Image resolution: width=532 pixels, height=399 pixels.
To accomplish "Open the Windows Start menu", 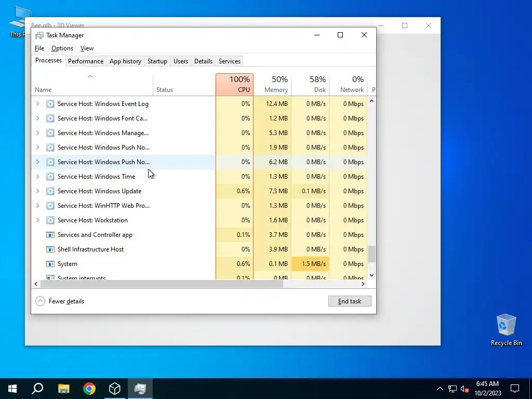I will coord(12,389).
